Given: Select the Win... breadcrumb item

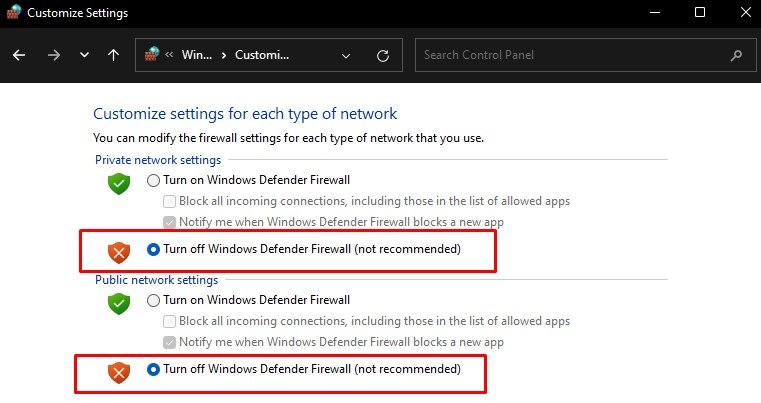Looking at the screenshot, I should pos(197,55).
